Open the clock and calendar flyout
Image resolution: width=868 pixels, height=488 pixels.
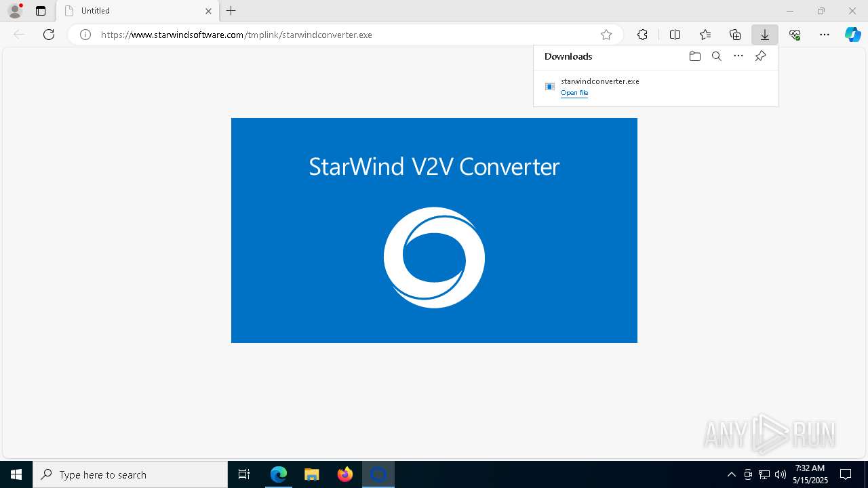click(810, 474)
